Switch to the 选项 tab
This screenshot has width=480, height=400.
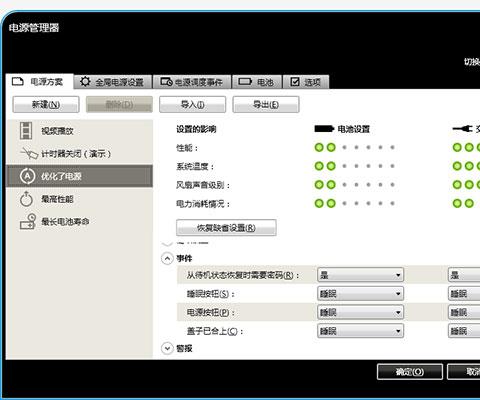306,82
